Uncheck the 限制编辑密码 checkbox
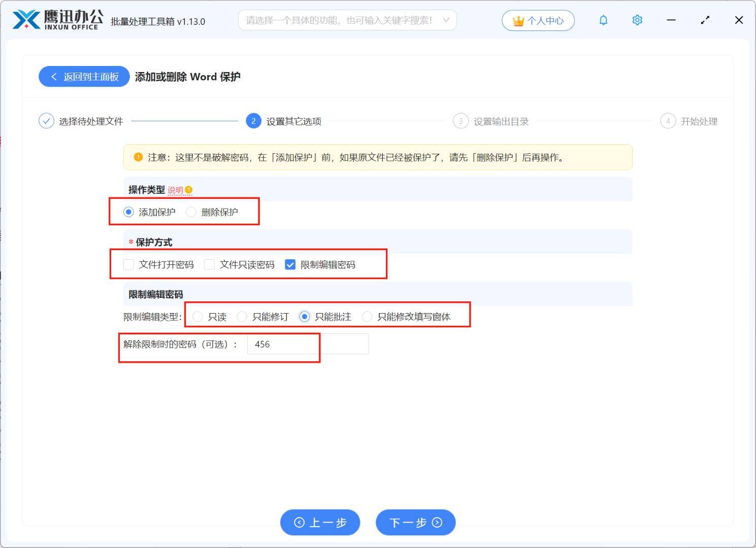Screen dimensions: 756x548 (290, 264)
